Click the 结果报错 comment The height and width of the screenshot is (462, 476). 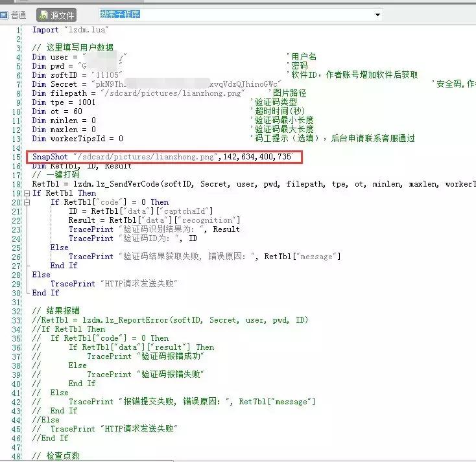(56, 311)
